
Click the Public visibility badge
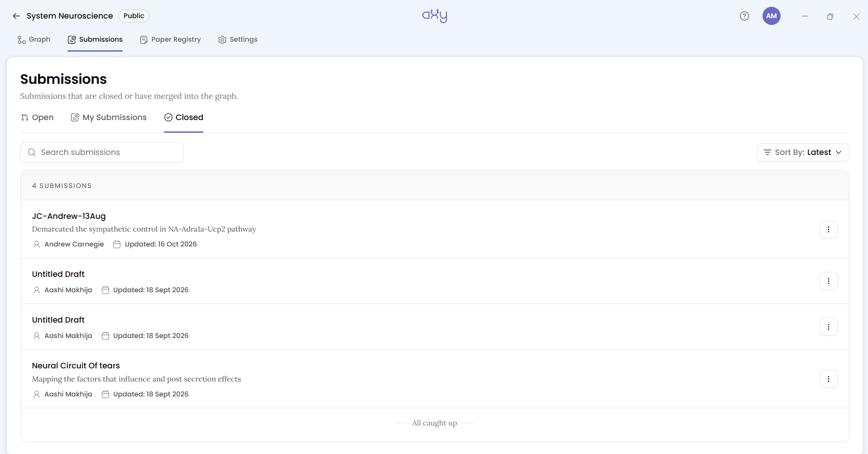(x=134, y=16)
